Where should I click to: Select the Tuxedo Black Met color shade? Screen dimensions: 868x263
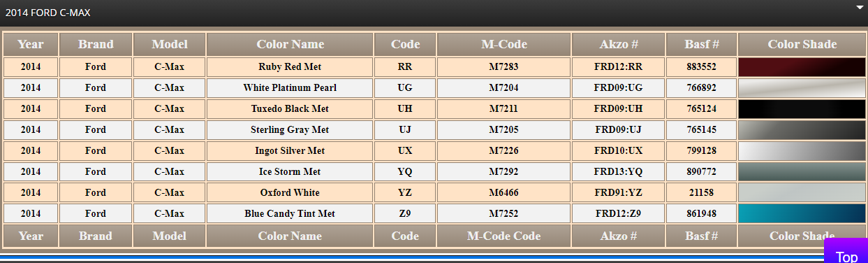(x=802, y=109)
